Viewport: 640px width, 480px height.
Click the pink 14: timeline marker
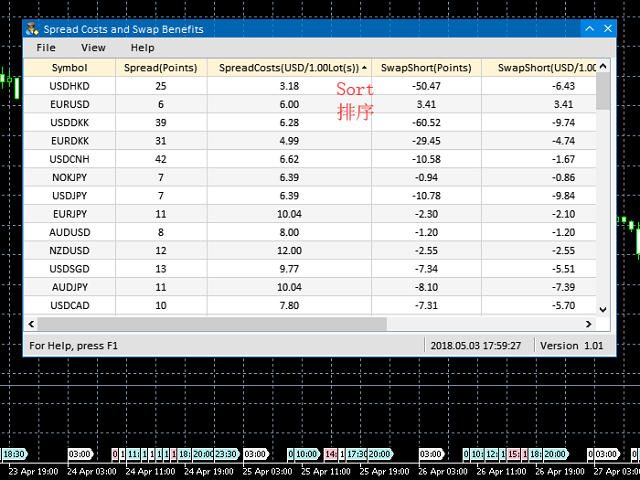tap(331, 453)
